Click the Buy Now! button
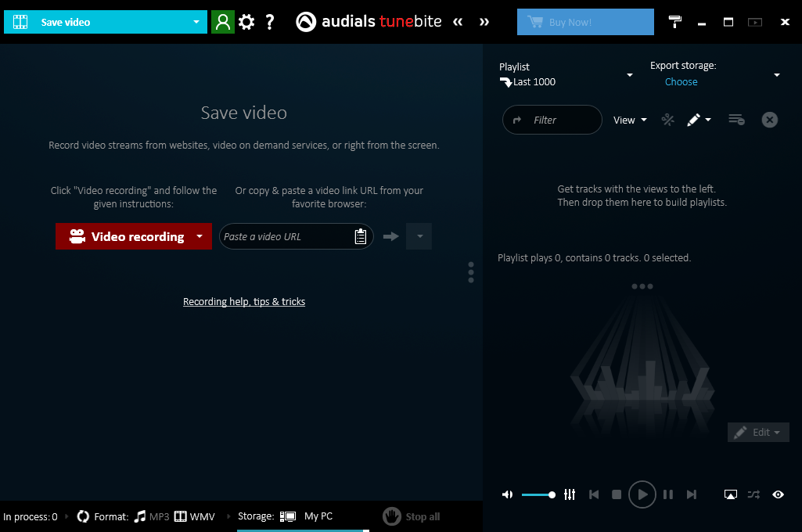802x532 pixels. 585,22
